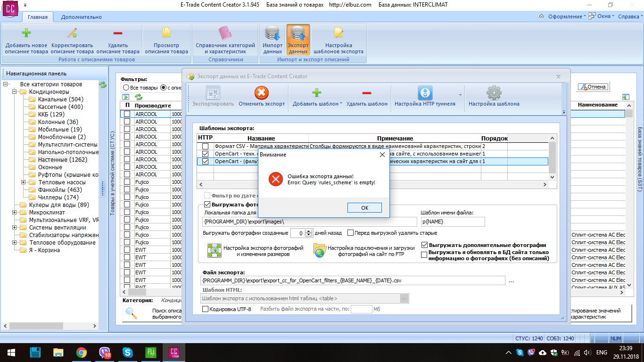The width and height of the screenshot is (644, 362).
Task: Click days-ago spinner arrows
Action: [309, 233]
